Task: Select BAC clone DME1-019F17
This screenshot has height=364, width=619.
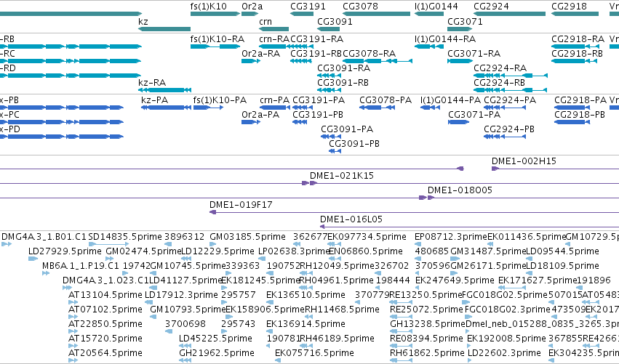Action: 241,205
